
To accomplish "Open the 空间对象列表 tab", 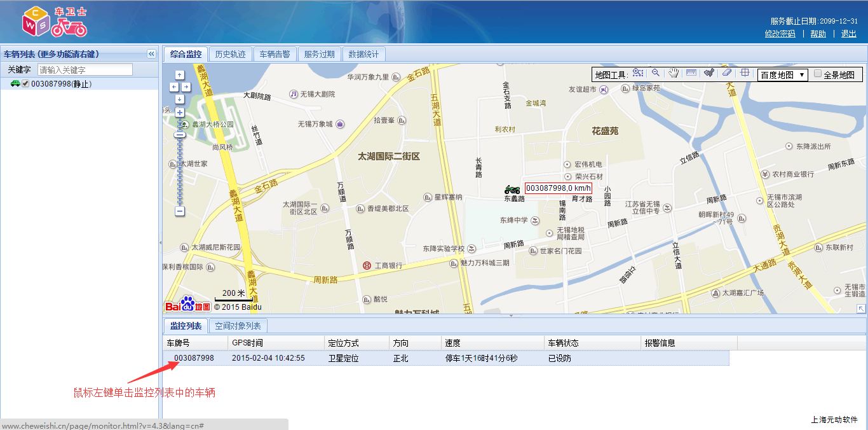I will point(238,326).
